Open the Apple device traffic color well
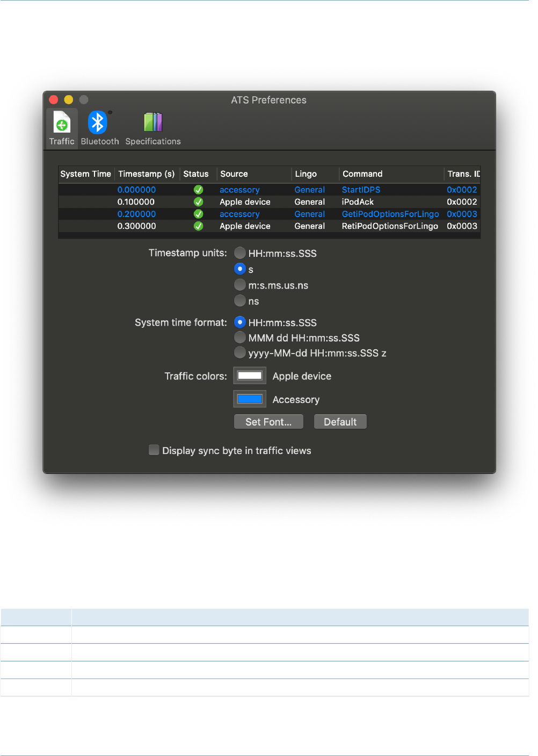This screenshot has height=756, width=538. tap(250, 376)
